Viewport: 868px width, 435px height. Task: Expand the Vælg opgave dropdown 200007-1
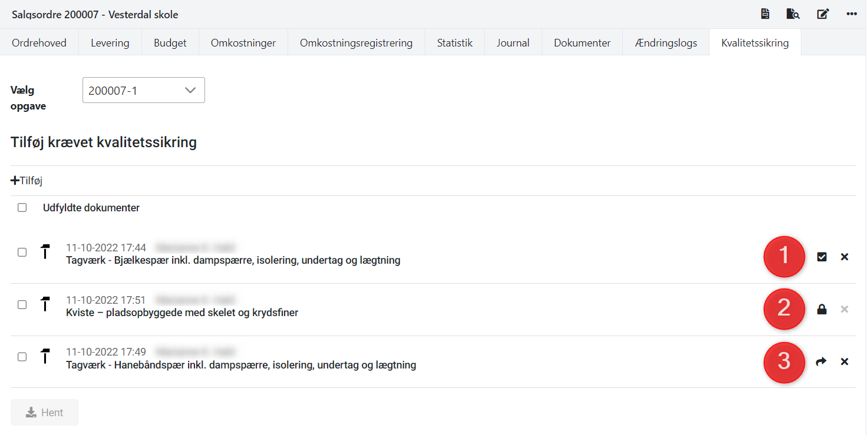pyautogui.click(x=143, y=91)
